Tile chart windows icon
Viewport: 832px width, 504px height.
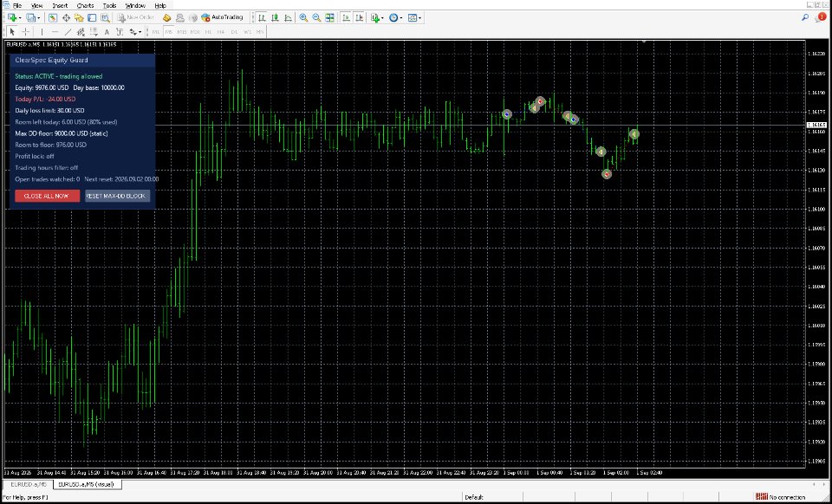point(329,17)
